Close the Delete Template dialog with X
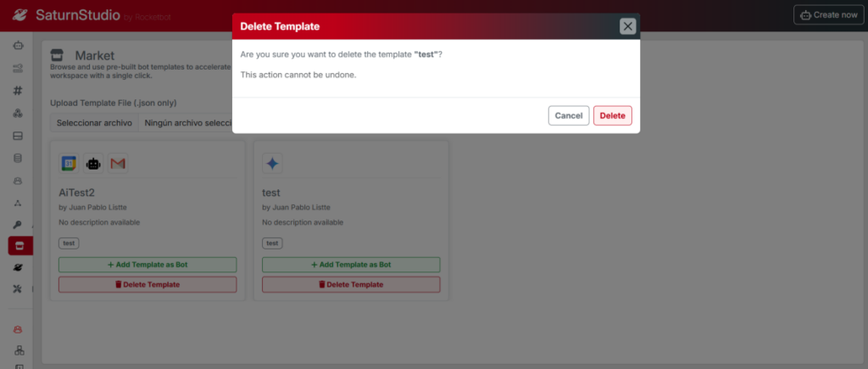 [627, 26]
